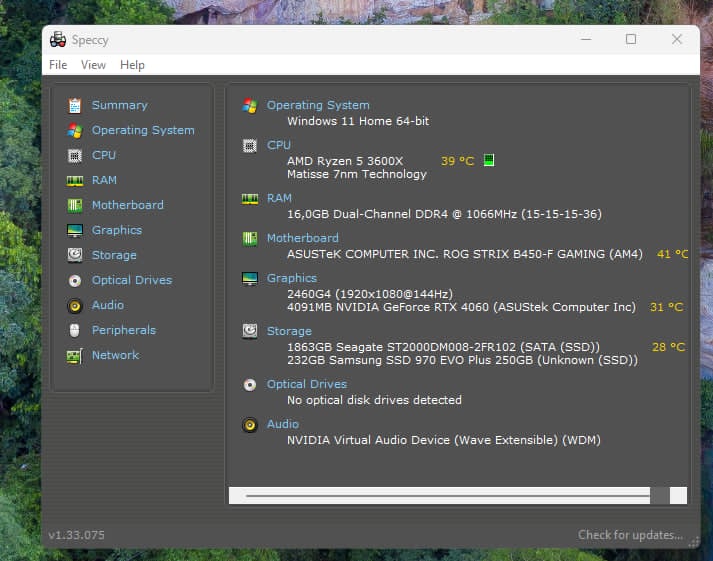Screen dimensions: 713x561
Task: Click the Operating System heading link in summary
Action: 318,105
